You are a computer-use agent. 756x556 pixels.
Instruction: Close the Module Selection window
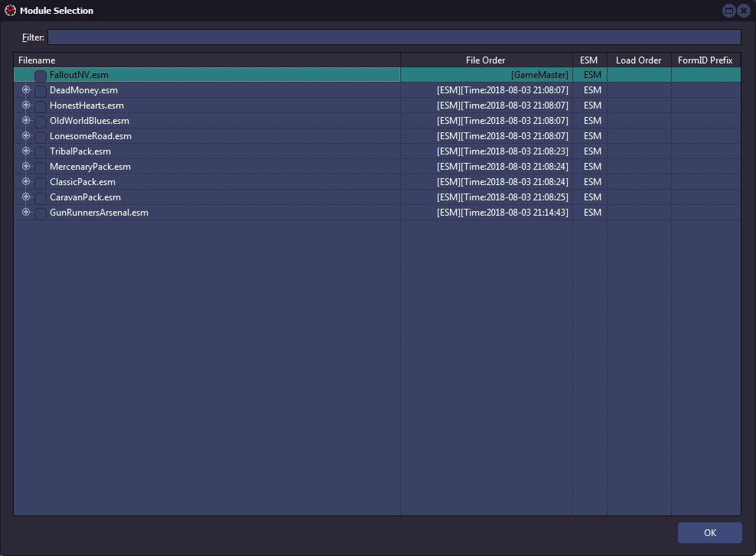(744, 11)
